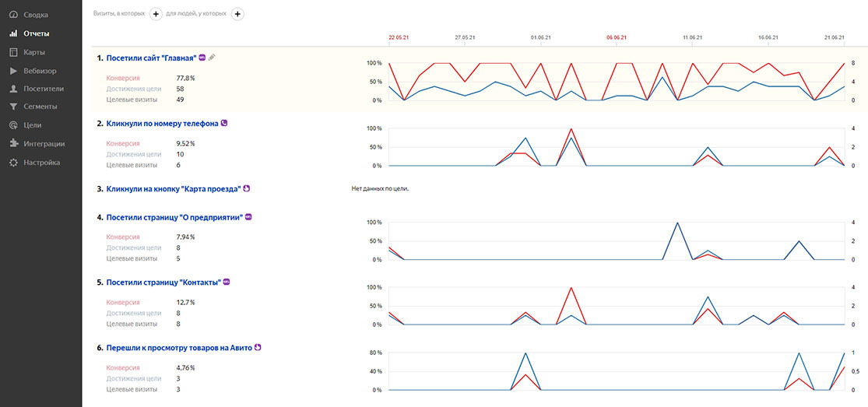
Task: Add condition with plus after "Визиты, в которых"
Action: 156,13
